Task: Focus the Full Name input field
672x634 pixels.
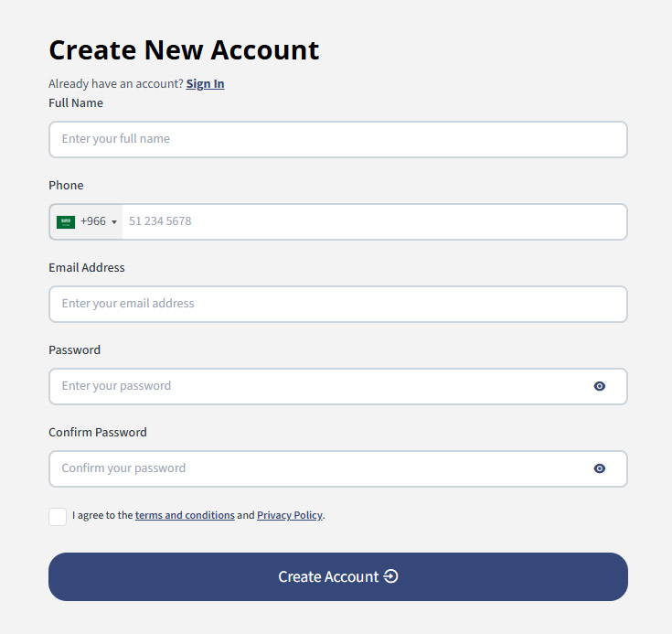Action: click(x=338, y=139)
